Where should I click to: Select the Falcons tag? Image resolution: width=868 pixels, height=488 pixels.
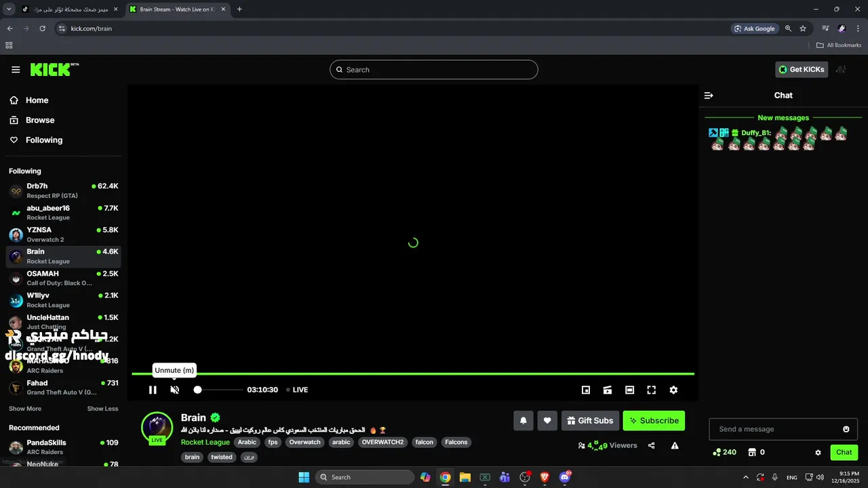click(456, 442)
